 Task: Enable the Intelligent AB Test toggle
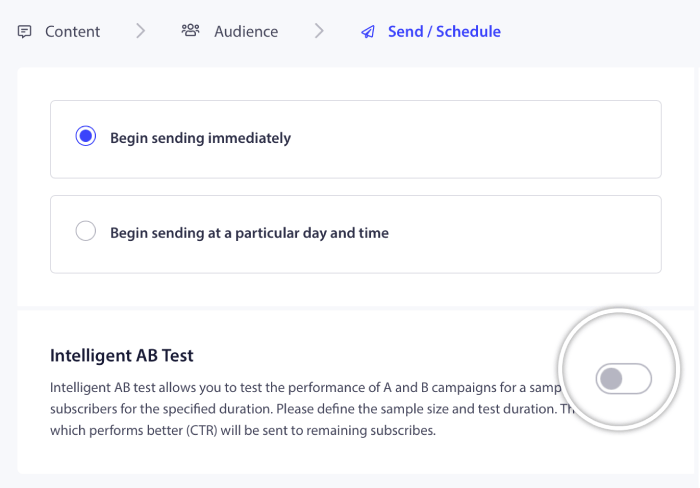pyautogui.click(x=623, y=378)
